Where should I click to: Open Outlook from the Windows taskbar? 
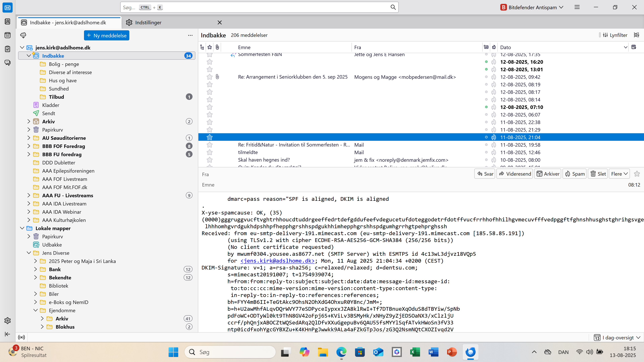(x=378, y=352)
